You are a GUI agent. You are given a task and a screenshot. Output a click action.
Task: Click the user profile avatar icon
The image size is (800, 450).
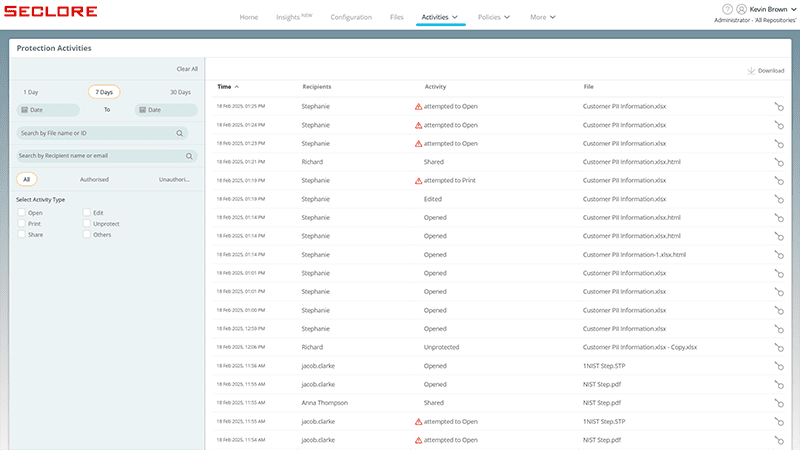741,9
